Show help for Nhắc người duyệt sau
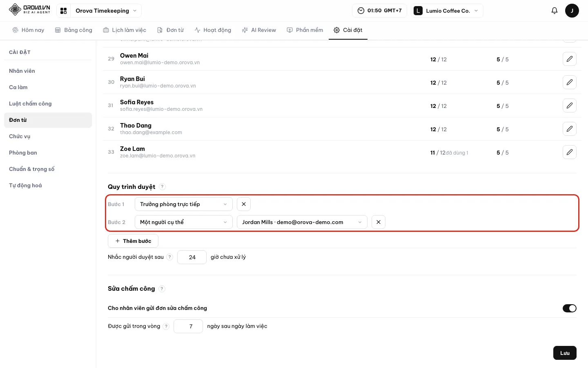 [x=170, y=257]
